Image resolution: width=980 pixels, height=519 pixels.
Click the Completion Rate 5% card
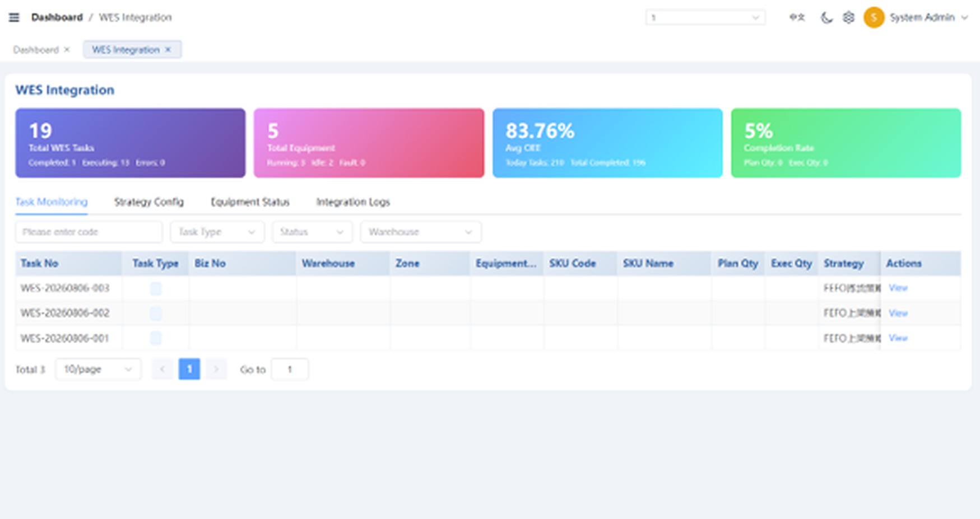pos(846,143)
